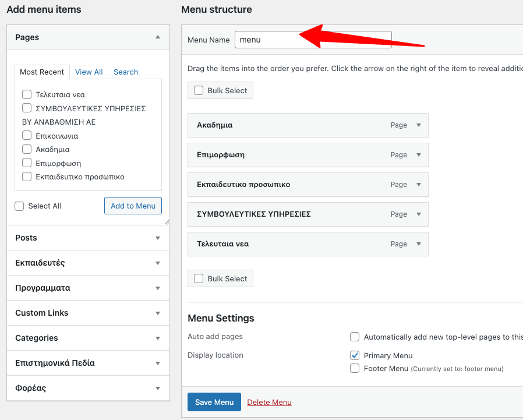Uncheck the Primary Menu display location
Viewport: 523px width, 420px height.
(355, 355)
